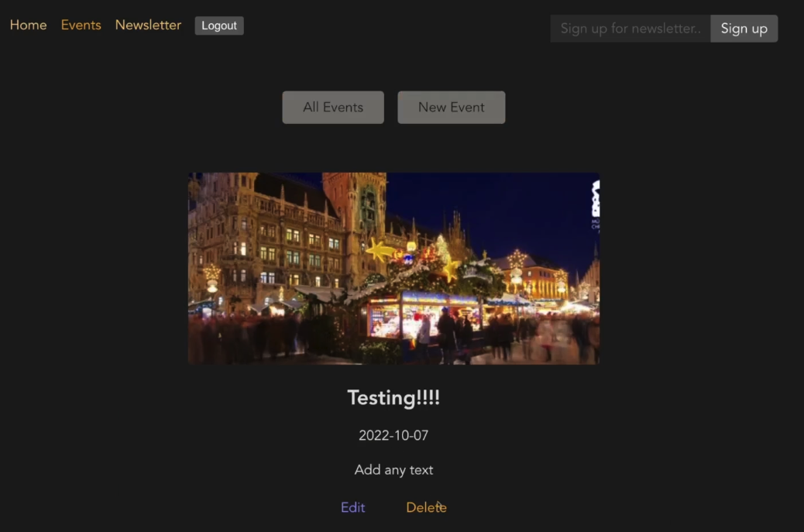Viewport: 804px width, 532px height.
Task: Go to the Events nav link
Action: (x=81, y=25)
